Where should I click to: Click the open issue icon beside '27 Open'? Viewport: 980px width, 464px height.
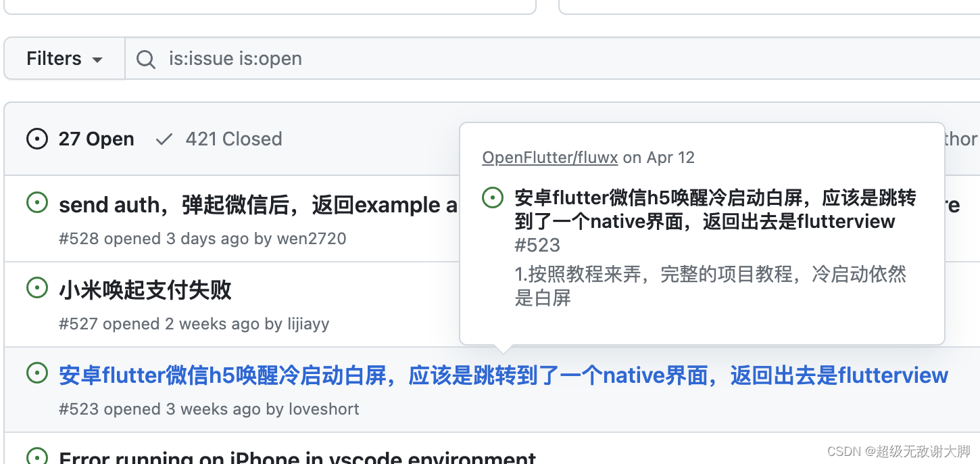[x=36, y=139]
